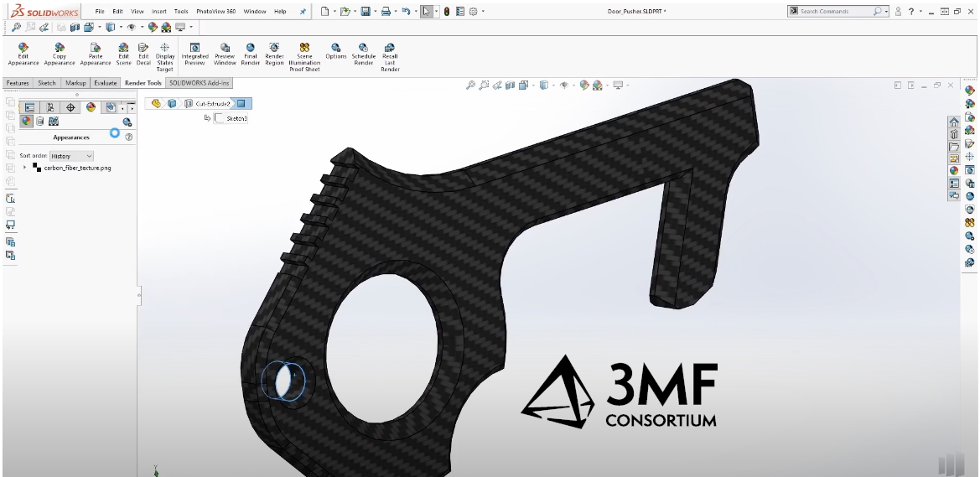Click Recall Last Render

(390, 57)
